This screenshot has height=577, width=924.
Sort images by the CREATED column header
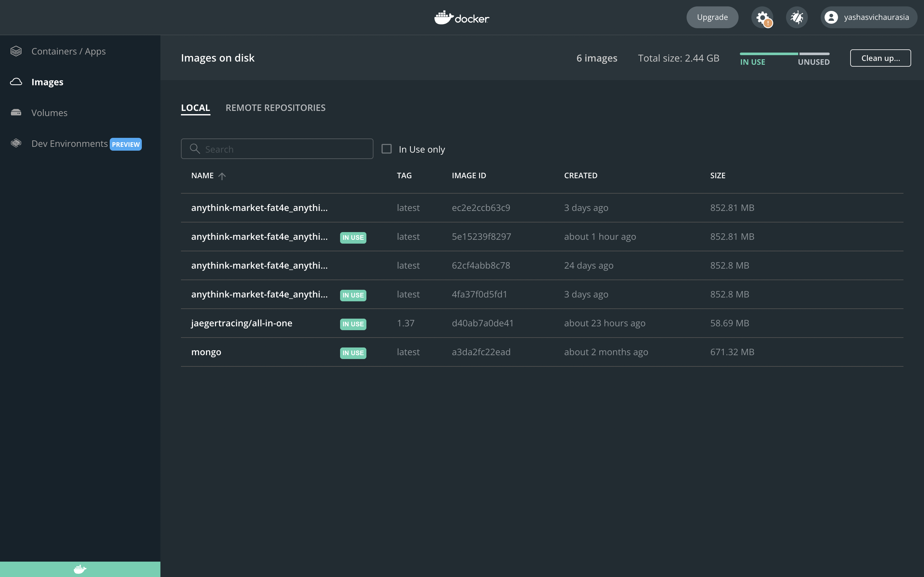pyautogui.click(x=580, y=176)
